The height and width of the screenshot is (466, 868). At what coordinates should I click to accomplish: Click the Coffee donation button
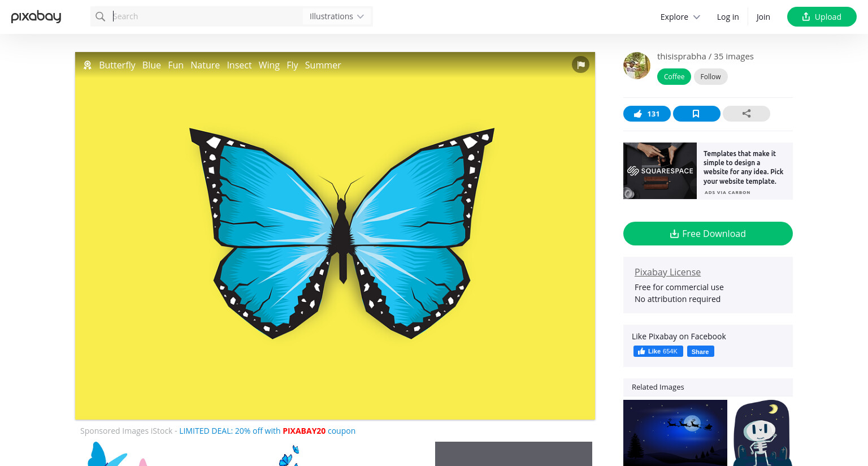point(674,76)
